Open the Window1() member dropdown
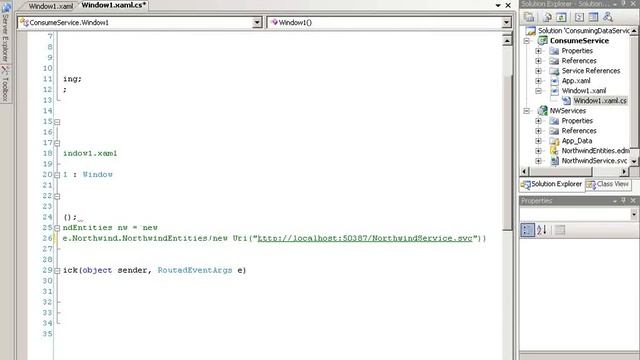This screenshot has height=360, width=640. click(x=506, y=22)
